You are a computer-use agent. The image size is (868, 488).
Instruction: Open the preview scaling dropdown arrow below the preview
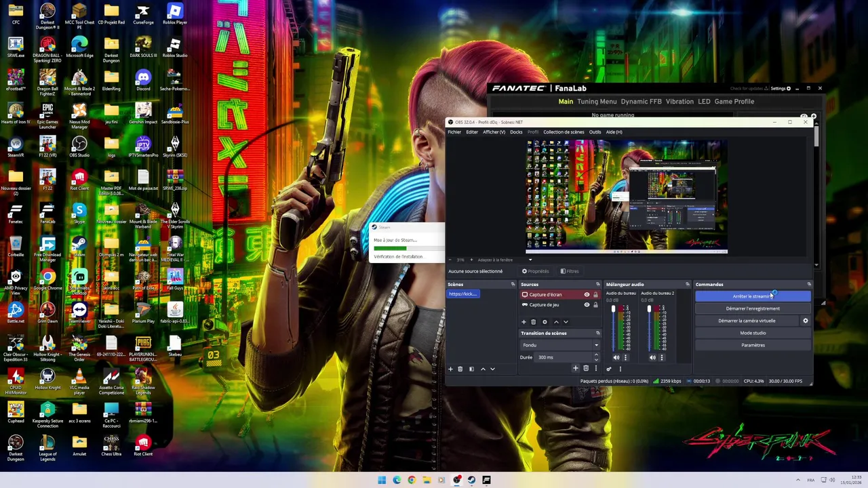click(x=530, y=260)
